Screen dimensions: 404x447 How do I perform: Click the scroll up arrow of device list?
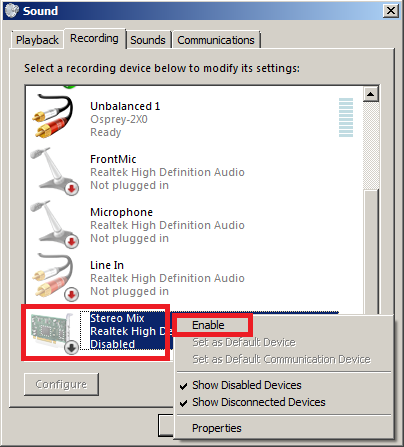click(x=371, y=94)
